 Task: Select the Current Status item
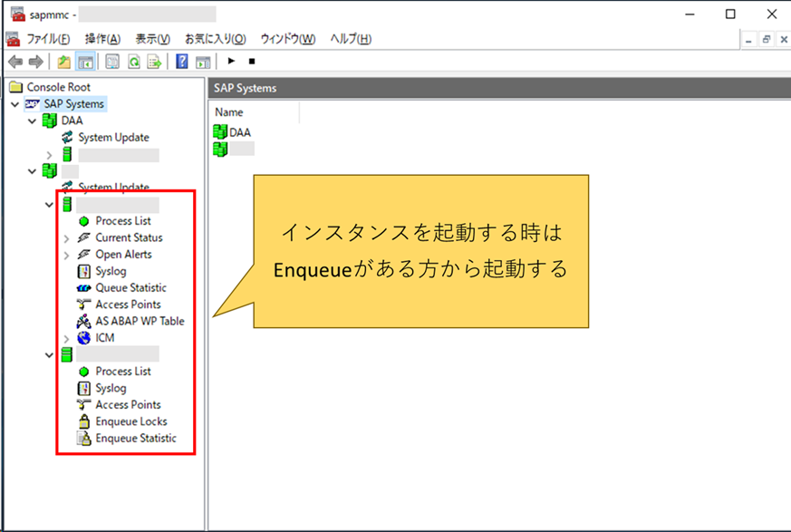click(x=130, y=237)
